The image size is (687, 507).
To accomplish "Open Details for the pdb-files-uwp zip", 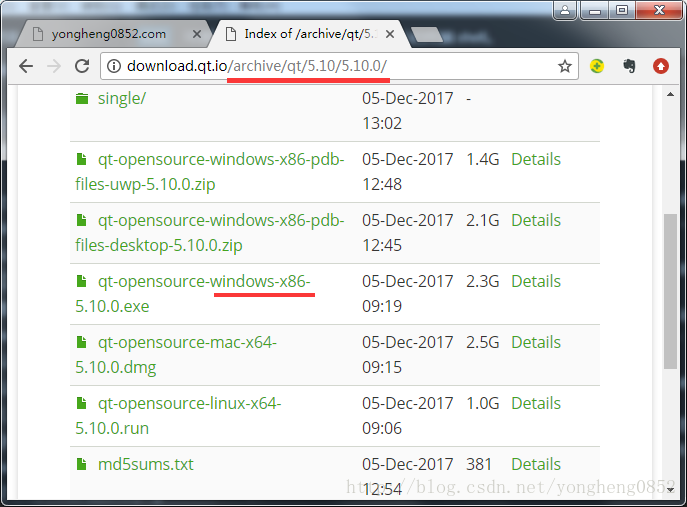I will [536, 160].
